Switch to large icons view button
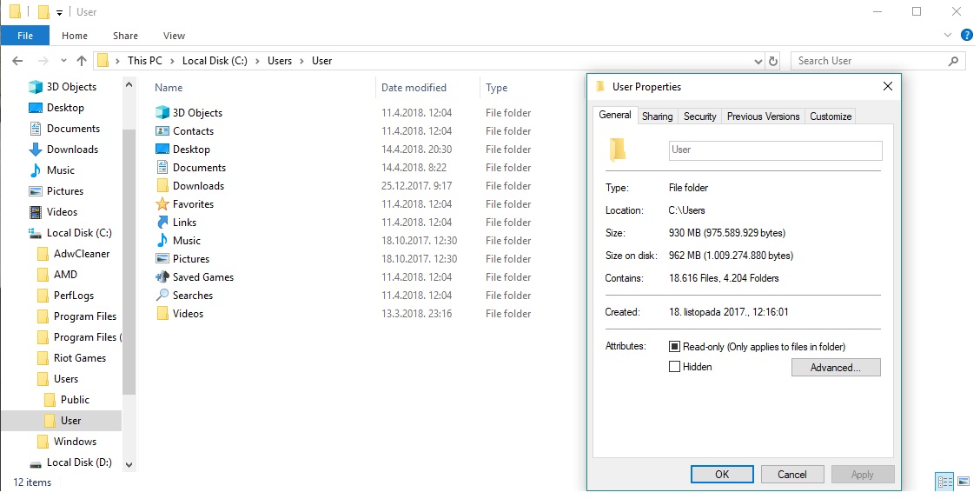The width and height of the screenshot is (980, 499). point(966,482)
